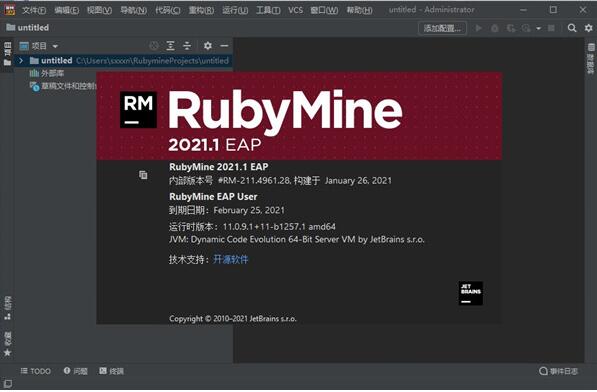Open the TODO tool window tab
This screenshot has width=597, height=392.
pos(35,371)
